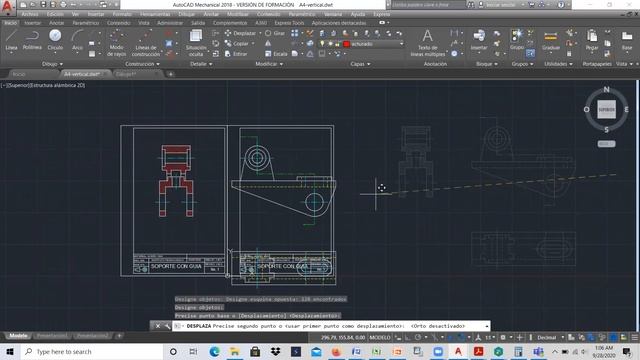
Task: Close the command line with X button
Action: pyautogui.click(x=158, y=326)
